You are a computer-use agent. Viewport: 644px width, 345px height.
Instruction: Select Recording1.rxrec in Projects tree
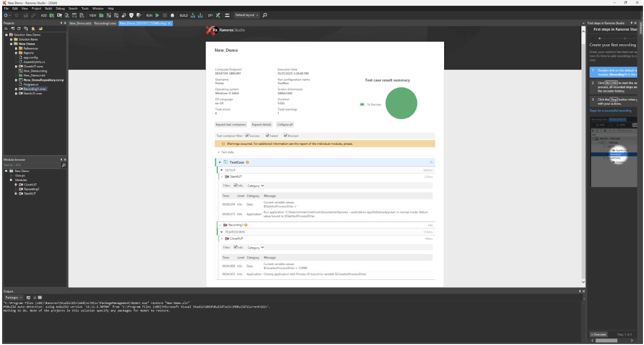point(34,89)
